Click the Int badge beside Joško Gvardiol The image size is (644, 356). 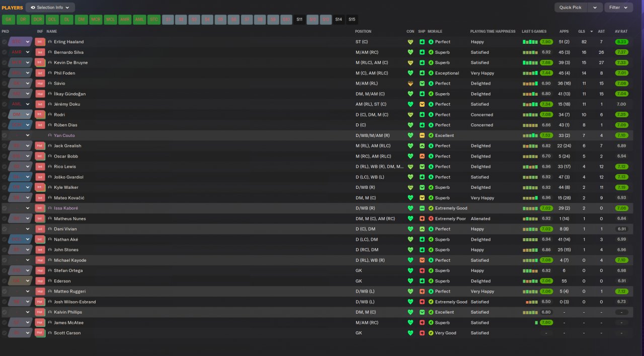click(x=40, y=177)
